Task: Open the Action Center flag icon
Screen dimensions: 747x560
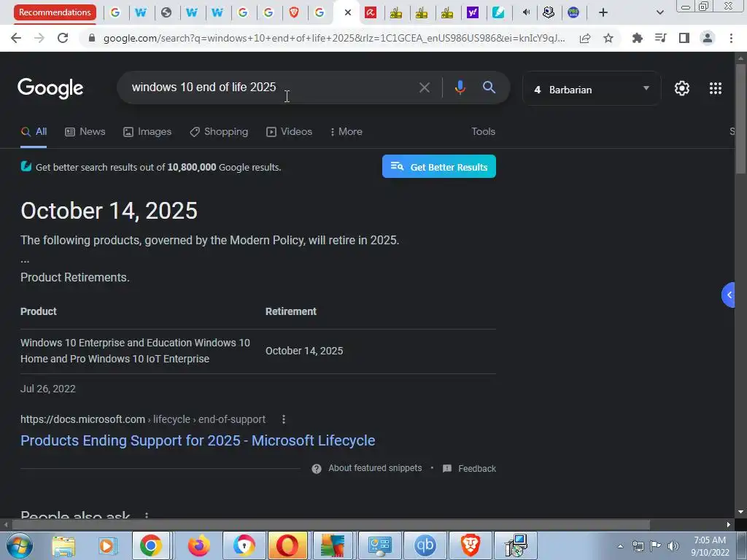Action: coord(656,546)
